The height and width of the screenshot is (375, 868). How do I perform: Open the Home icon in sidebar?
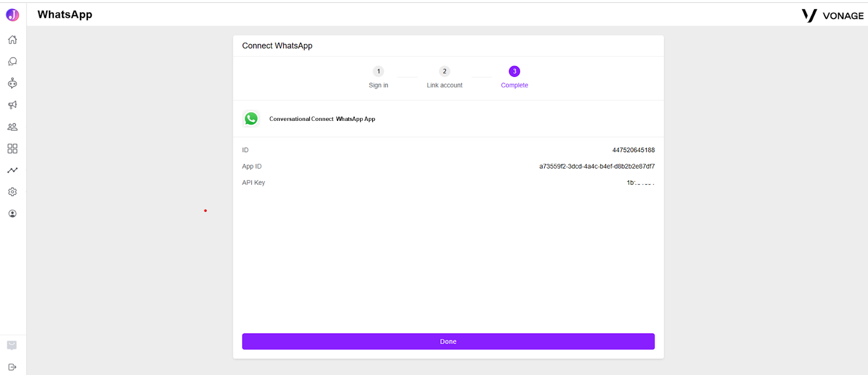tap(12, 40)
